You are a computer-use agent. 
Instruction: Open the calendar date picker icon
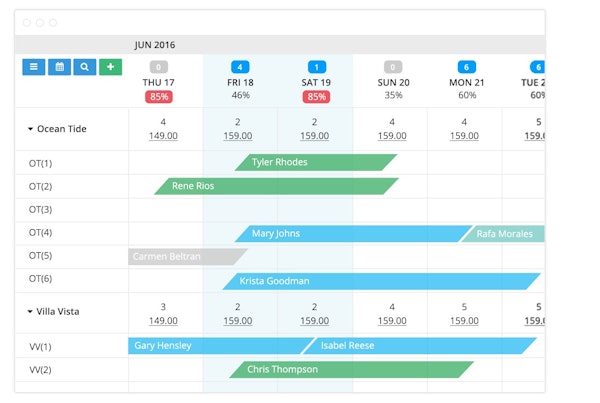[59, 67]
